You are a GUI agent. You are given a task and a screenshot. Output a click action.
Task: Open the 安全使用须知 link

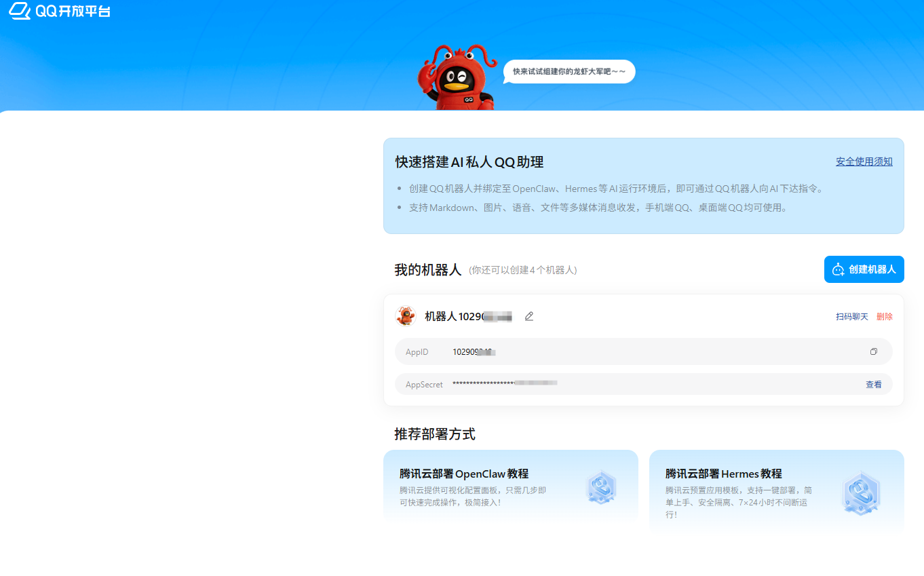(x=864, y=161)
